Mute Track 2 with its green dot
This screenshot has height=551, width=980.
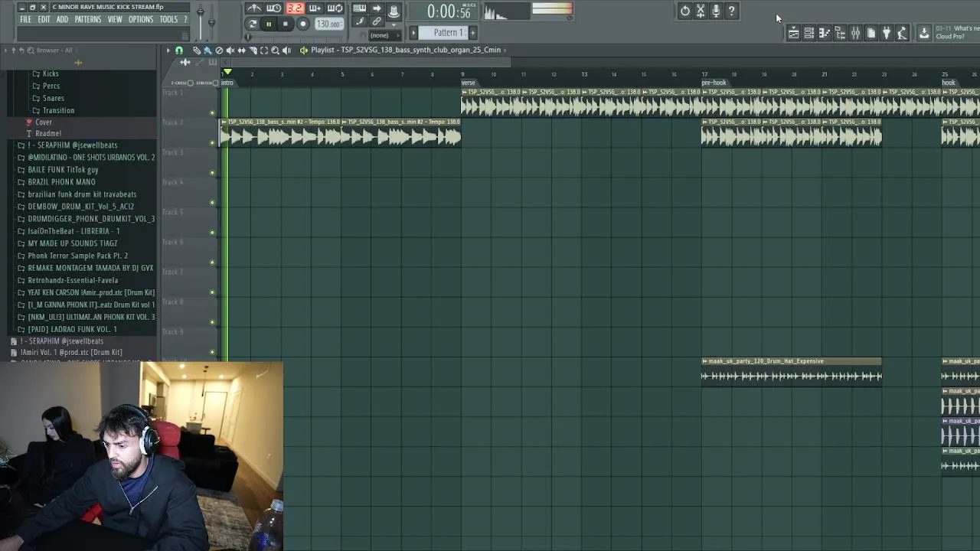coord(212,143)
